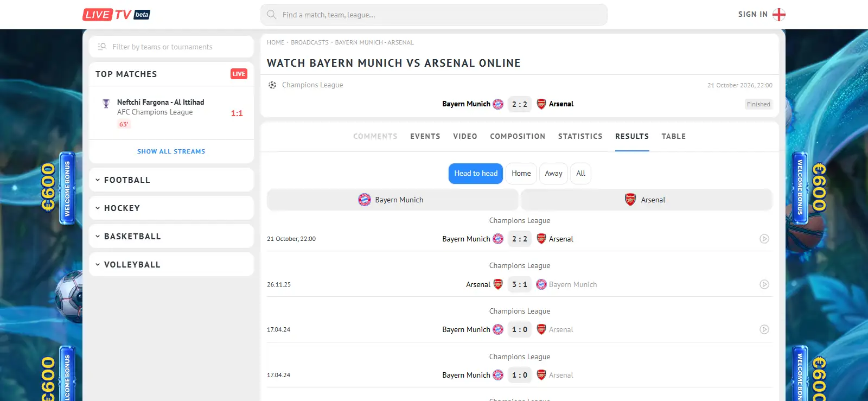868x401 pixels.
Task: Open the Events tab
Action: [425, 136]
